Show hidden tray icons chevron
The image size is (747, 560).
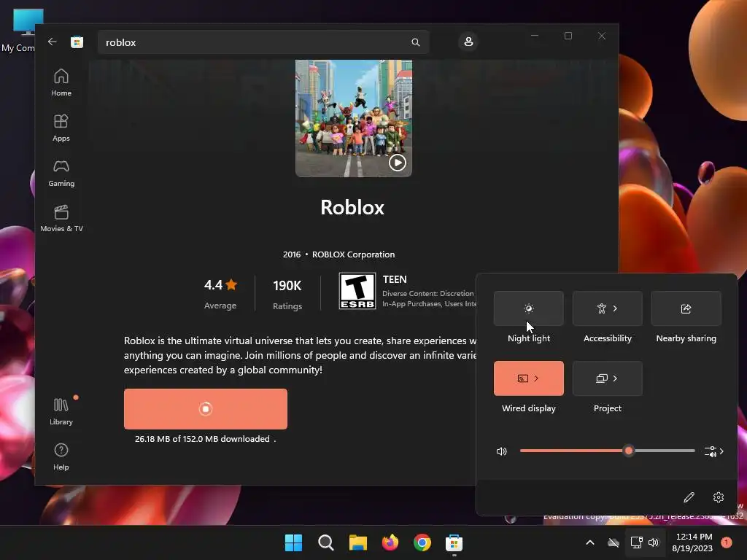[x=589, y=542]
